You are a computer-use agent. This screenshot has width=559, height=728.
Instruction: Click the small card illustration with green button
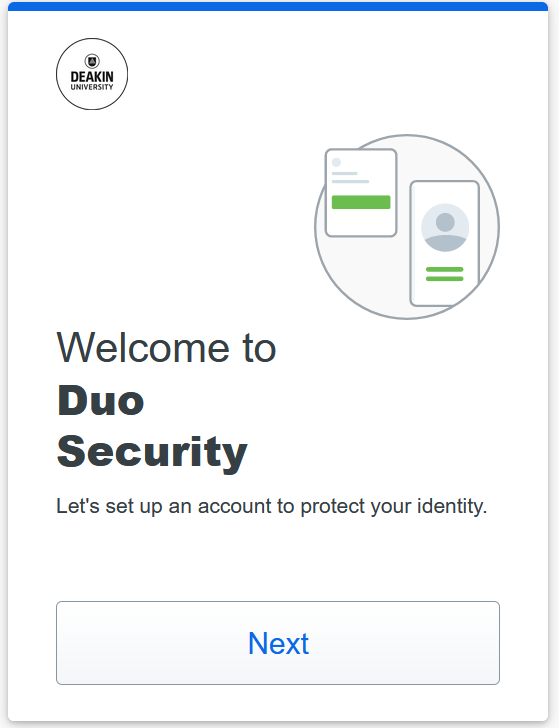361,193
